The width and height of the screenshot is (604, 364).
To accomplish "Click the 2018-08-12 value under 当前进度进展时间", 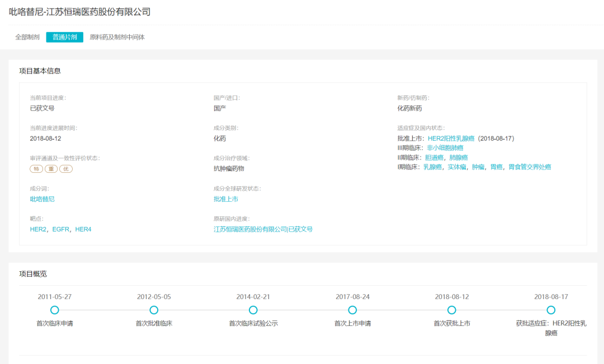I will (45, 138).
